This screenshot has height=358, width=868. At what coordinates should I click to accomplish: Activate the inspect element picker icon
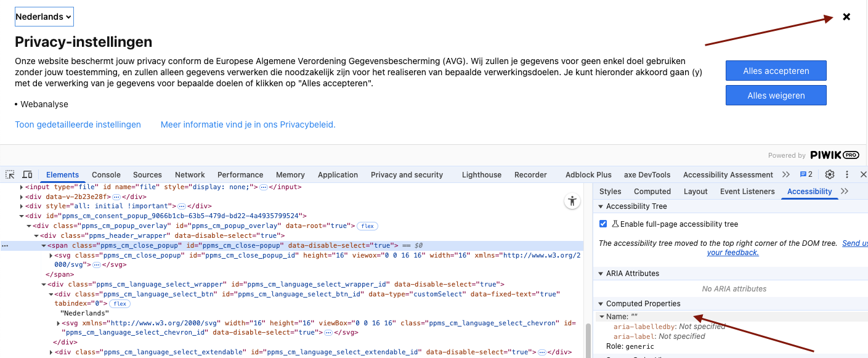pos(10,175)
